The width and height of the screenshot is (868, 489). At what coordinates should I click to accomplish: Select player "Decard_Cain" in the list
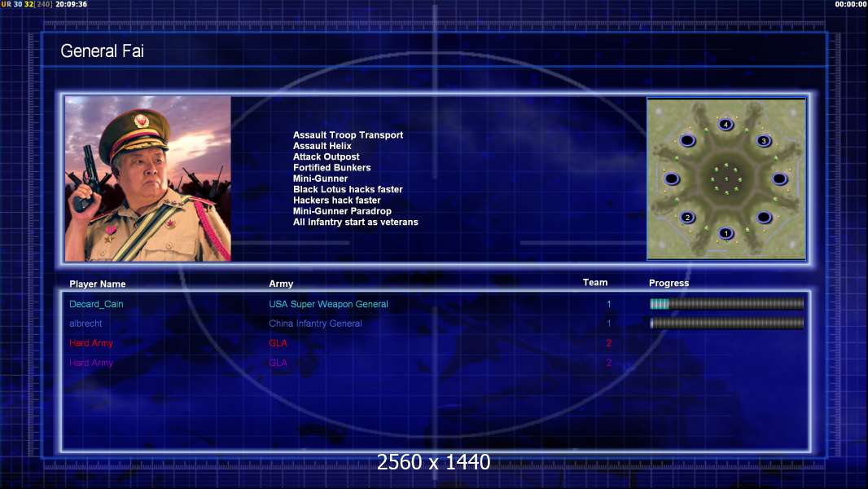tap(96, 304)
